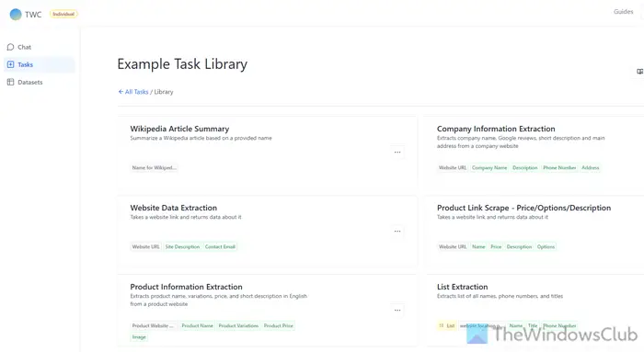This screenshot has height=352, width=644.
Task: Click the Example Task Library heading
Action: 182,64
